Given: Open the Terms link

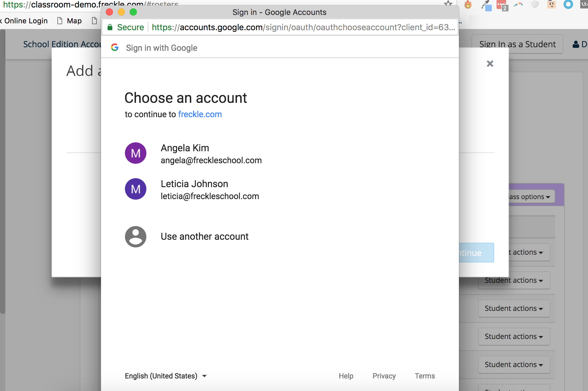Looking at the screenshot, I should pos(425,376).
